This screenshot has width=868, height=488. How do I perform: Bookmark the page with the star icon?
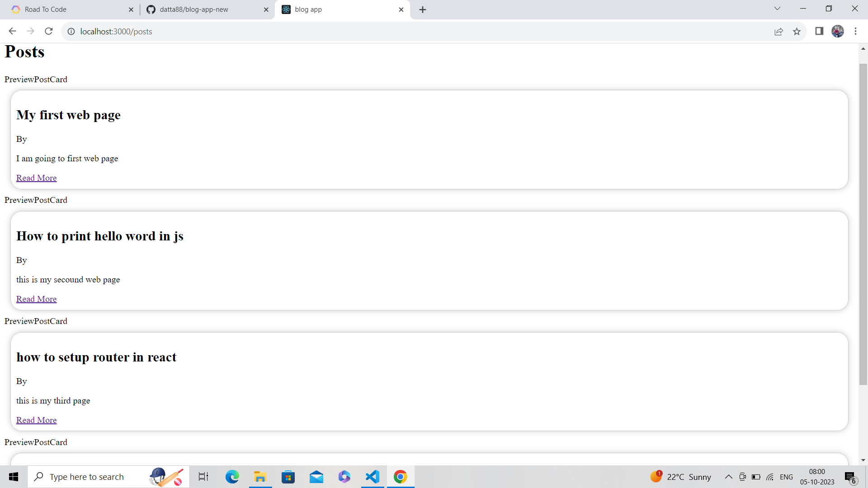click(x=797, y=32)
